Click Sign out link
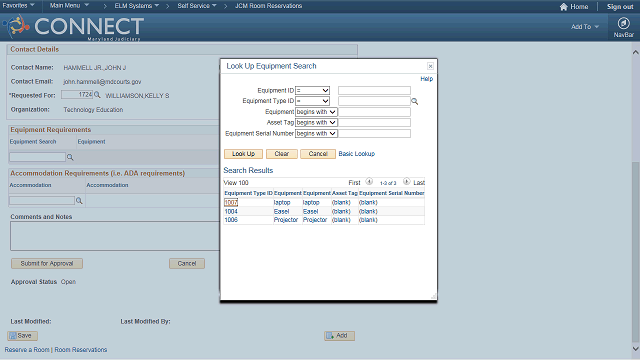 620,7
